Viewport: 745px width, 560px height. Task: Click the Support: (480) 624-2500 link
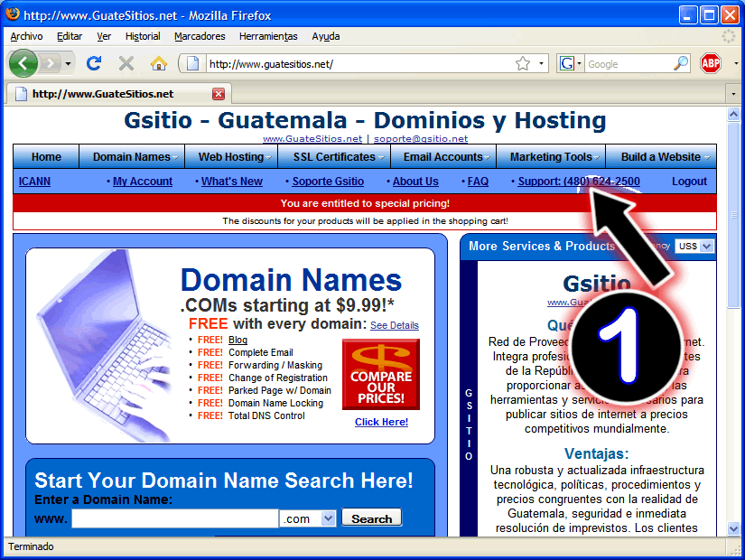579,182
